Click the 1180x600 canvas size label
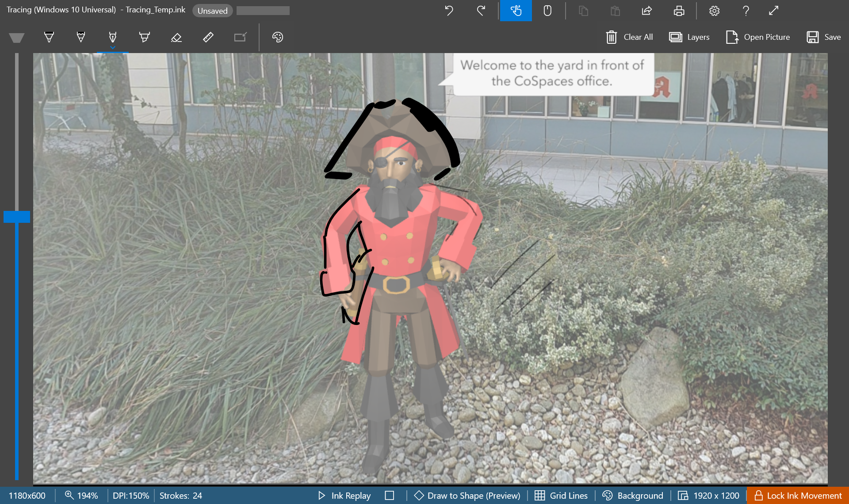 point(27,496)
